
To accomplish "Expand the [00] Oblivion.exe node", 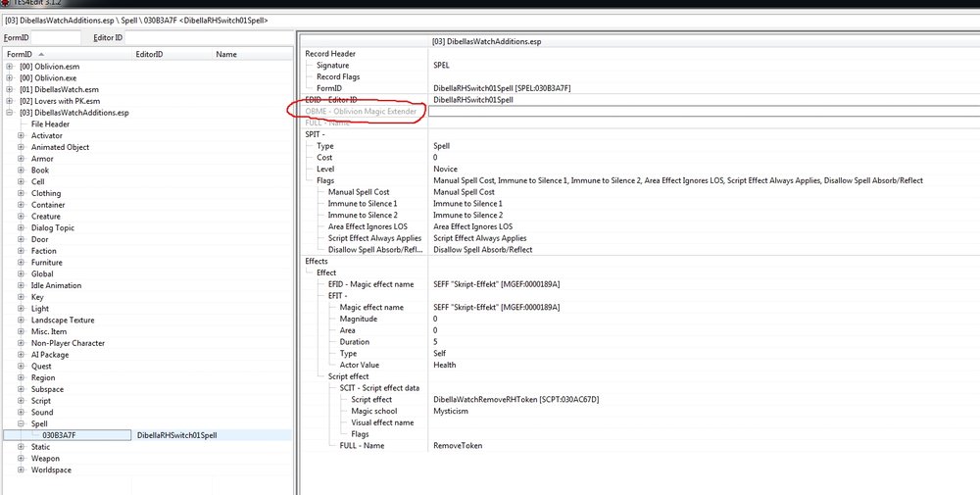I will click(x=10, y=78).
